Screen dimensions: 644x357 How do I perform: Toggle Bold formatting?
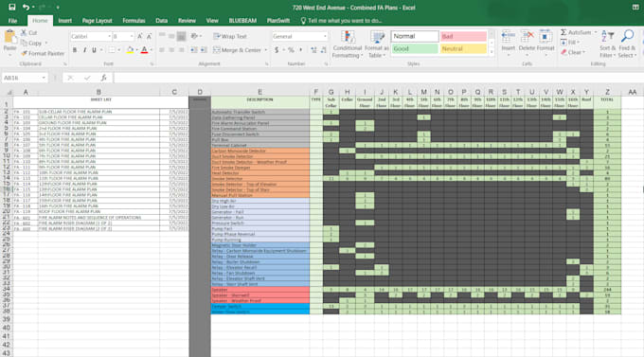point(75,50)
